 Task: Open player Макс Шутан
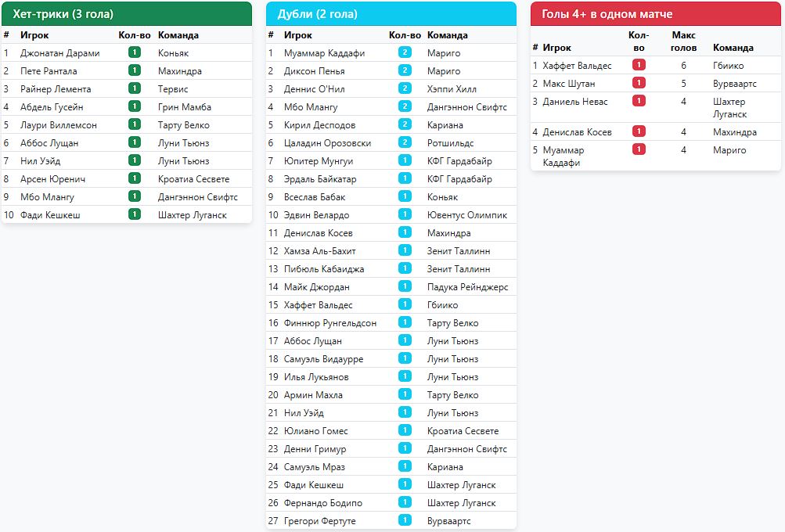coord(568,84)
